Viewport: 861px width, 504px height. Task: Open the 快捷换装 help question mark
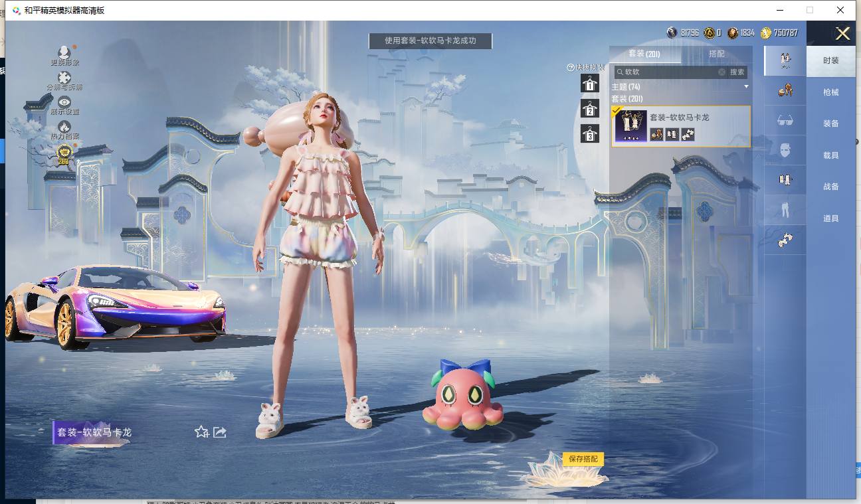[570, 68]
